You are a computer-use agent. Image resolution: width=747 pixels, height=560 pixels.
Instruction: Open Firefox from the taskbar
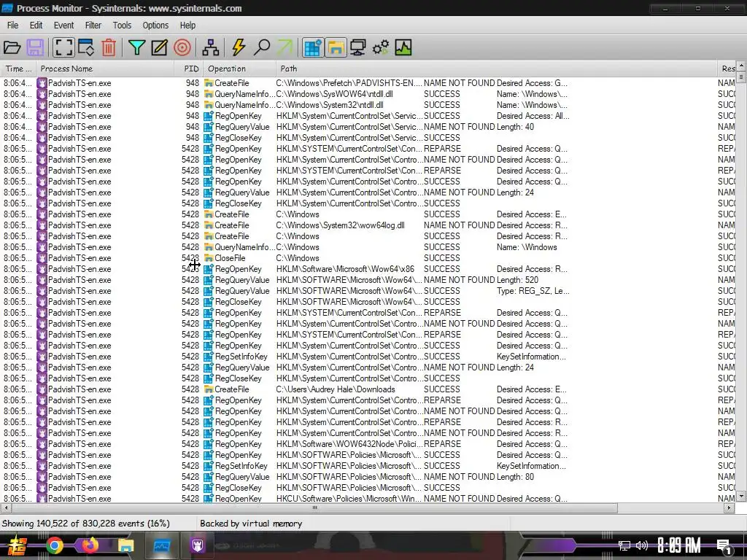90,545
